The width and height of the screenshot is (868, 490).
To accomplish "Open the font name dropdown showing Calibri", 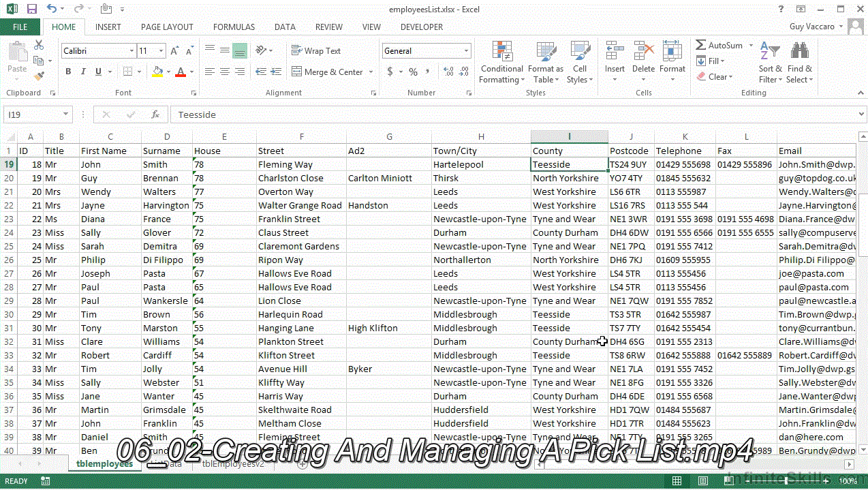I will [131, 51].
